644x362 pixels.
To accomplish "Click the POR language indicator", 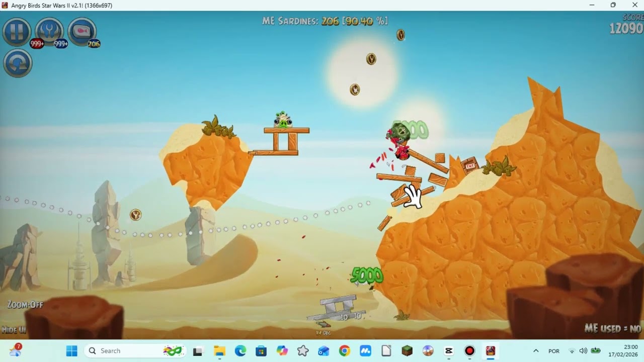I will tap(554, 351).
